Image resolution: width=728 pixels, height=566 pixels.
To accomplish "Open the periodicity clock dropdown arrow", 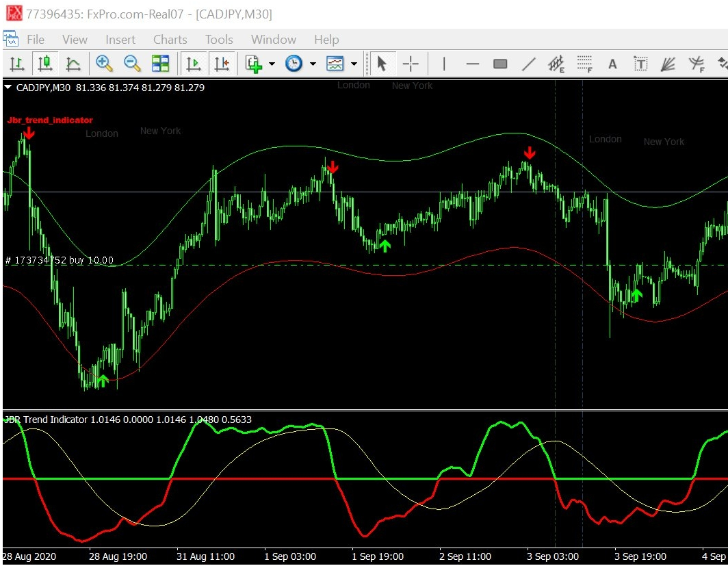I will point(313,64).
